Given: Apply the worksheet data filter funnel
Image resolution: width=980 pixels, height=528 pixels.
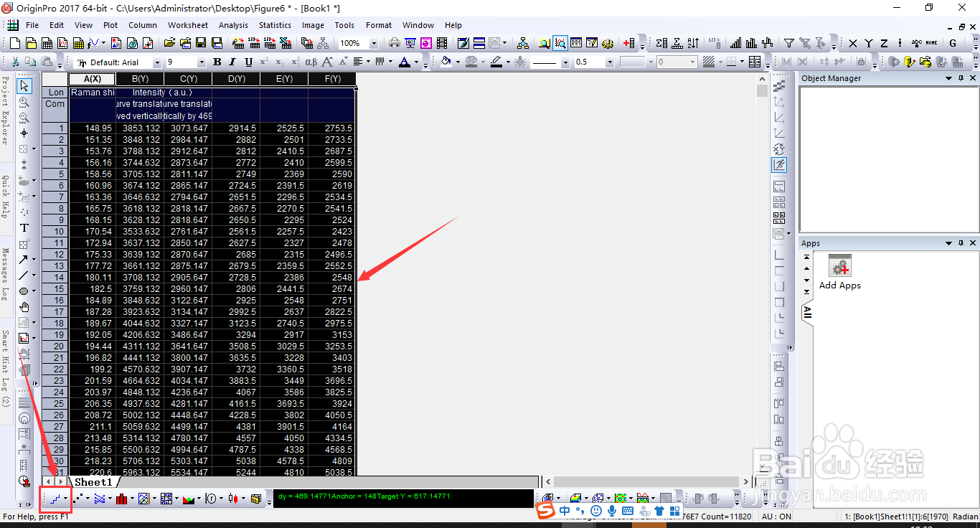Looking at the screenshot, I should point(788,43).
